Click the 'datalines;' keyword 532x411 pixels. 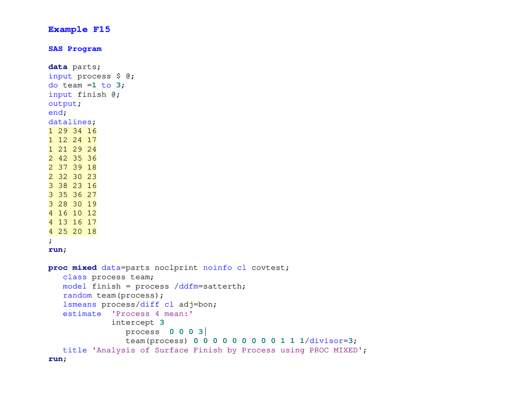tap(71, 122)
